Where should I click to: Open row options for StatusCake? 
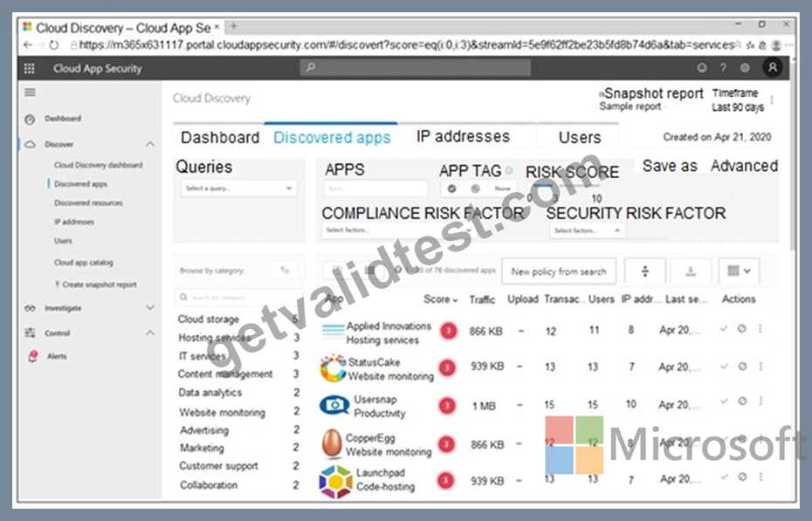tap(760, 367)
